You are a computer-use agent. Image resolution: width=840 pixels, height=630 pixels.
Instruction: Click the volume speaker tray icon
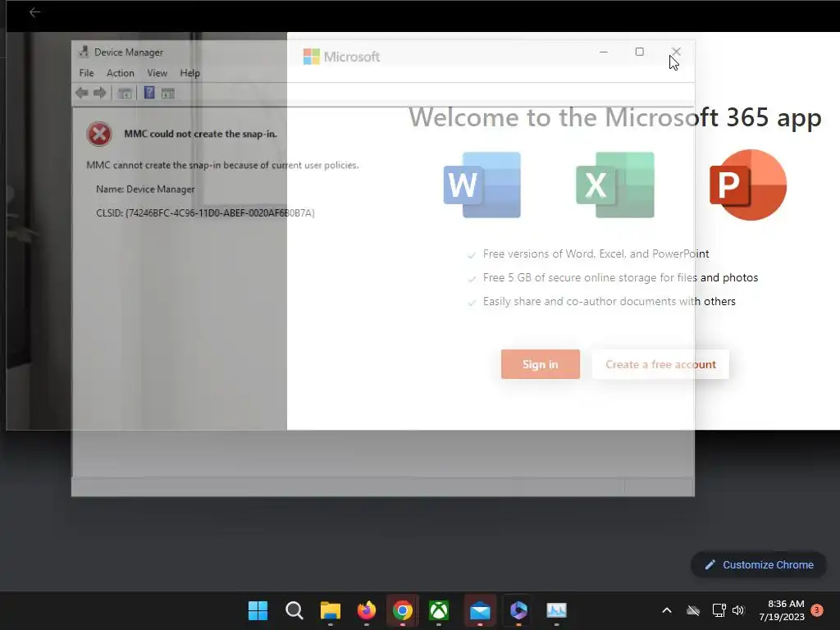click(x=738, y=610)
